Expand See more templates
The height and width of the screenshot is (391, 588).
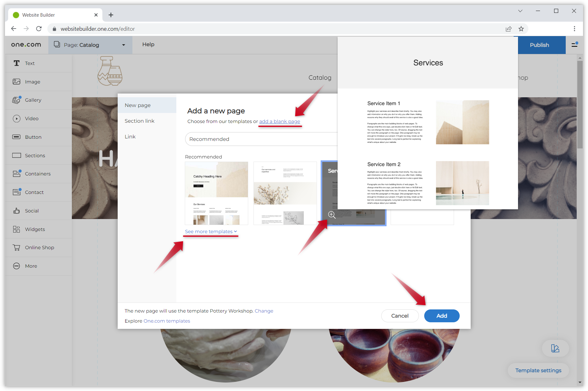point(211,232)
